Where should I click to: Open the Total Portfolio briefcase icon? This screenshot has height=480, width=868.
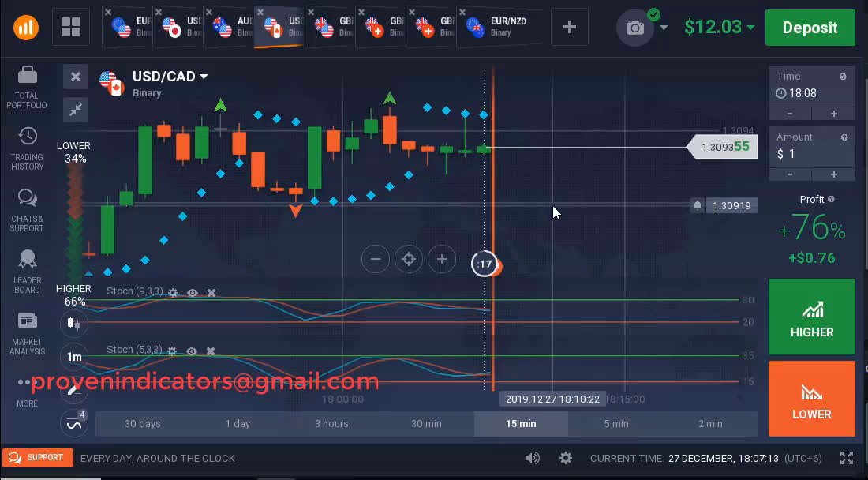point(27,77)
